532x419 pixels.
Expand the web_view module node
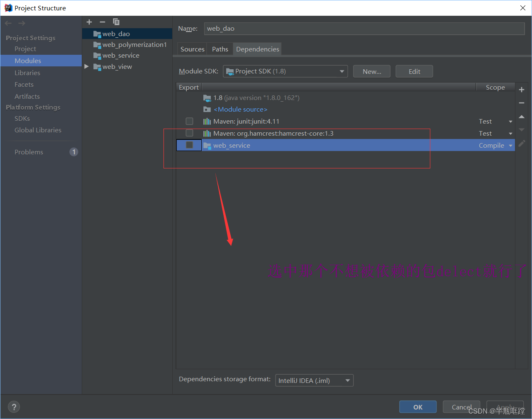[86, 66]
